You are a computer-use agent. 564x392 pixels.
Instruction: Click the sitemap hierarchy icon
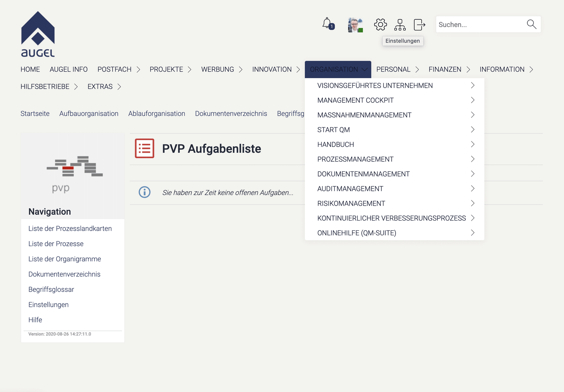(400, 25)
